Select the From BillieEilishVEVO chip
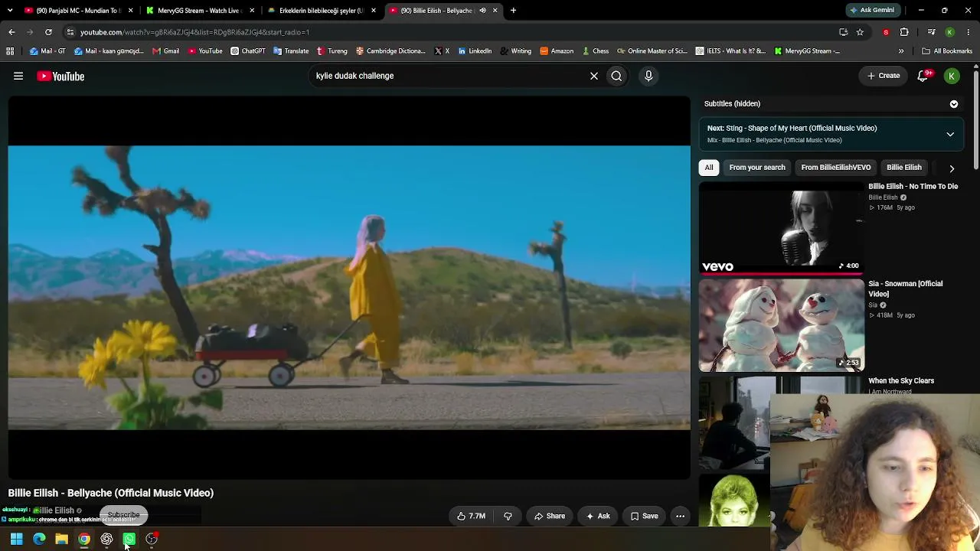 tap(836, 168)
